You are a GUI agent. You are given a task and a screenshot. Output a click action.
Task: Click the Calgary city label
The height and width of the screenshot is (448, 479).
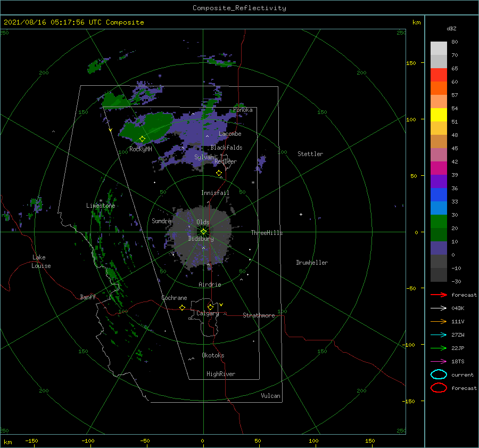click(x=208, y=313)
